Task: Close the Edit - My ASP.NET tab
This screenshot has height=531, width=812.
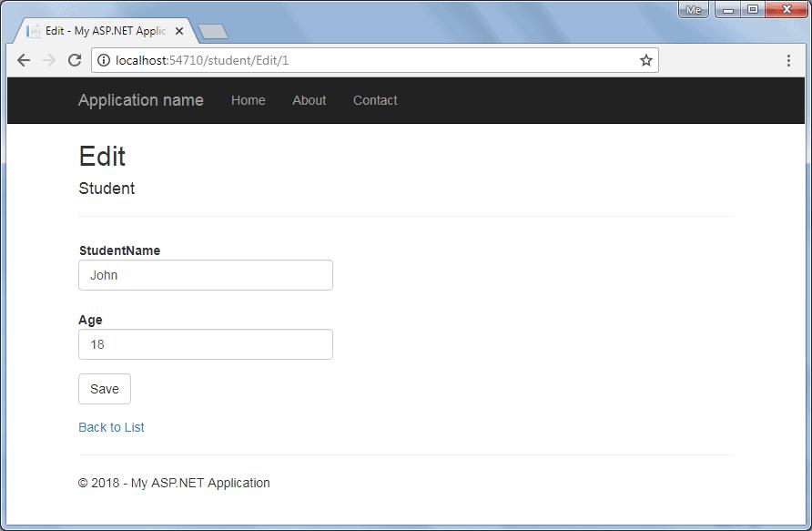Action: pos(179,31)
